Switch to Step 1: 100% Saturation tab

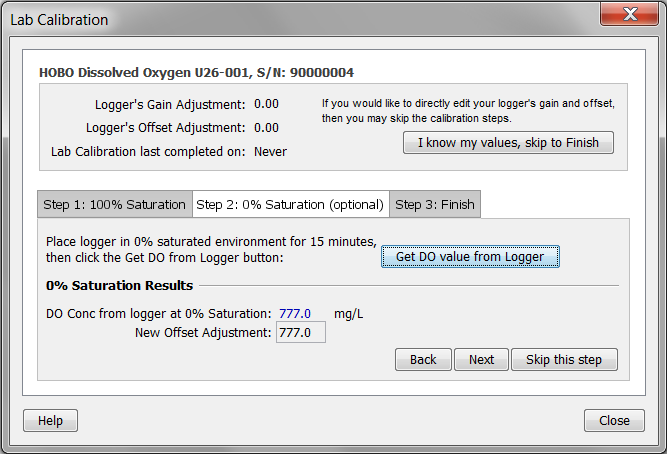(114, 204)
